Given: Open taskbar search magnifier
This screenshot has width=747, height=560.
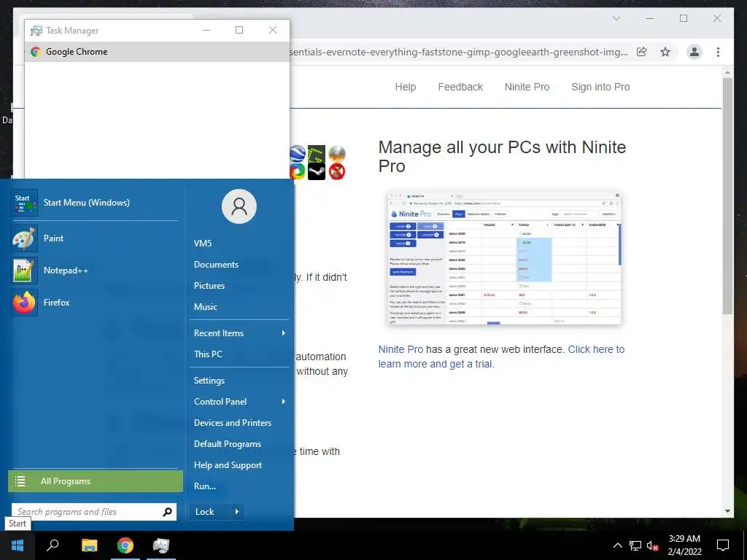Looking at the screenshot, I should tap(53, 545).
